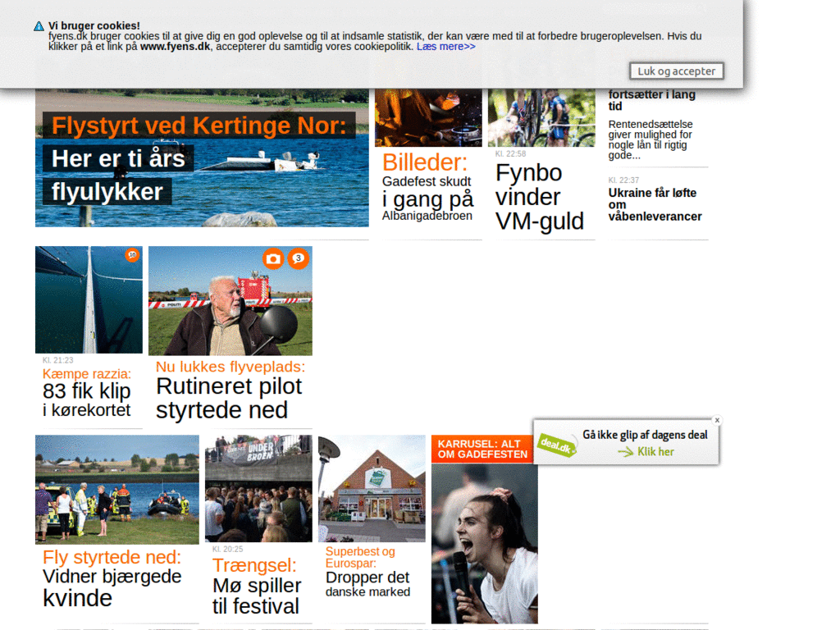Read Rutineret pilot styrtede ned

(x=229, y=398)
